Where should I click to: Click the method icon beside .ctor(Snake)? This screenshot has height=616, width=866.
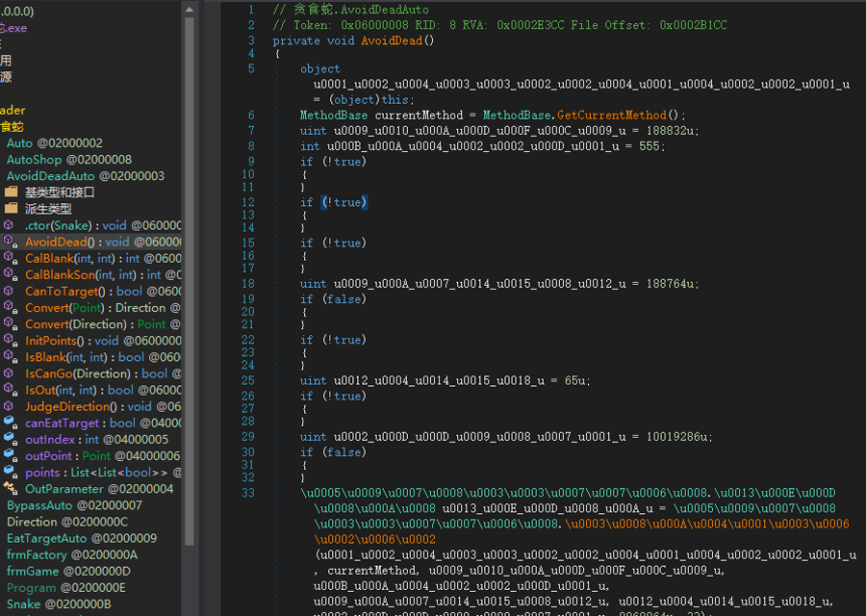pos(9,225)
